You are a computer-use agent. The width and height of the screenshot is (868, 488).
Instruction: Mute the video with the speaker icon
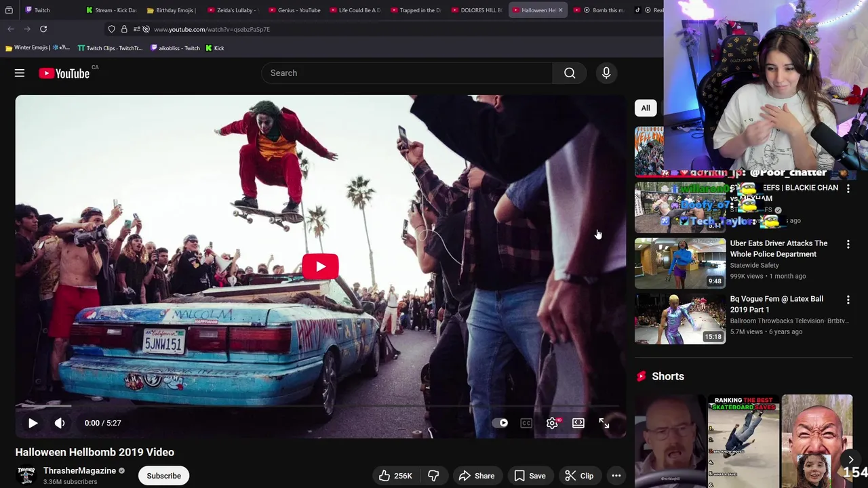(x=60, y=423)
